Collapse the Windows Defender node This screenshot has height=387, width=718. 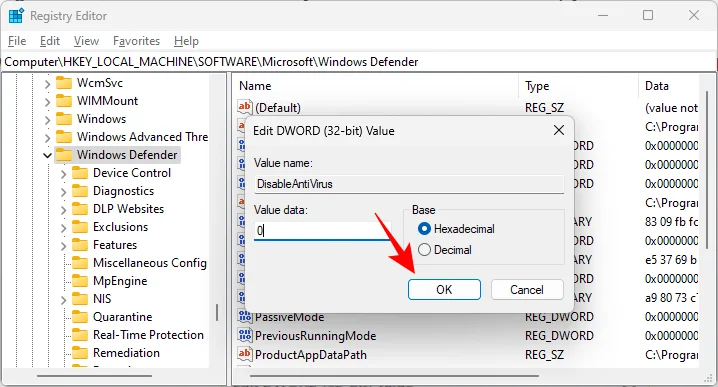(47, 155)
